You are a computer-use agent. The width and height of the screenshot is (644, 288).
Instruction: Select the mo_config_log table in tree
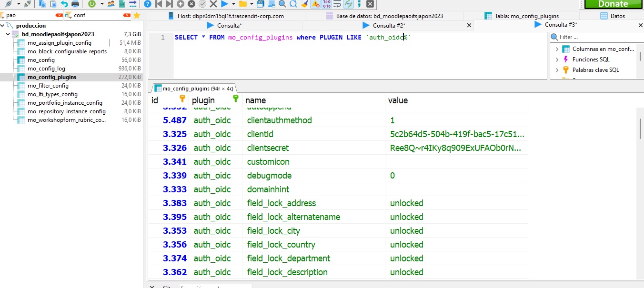(46, 69)
